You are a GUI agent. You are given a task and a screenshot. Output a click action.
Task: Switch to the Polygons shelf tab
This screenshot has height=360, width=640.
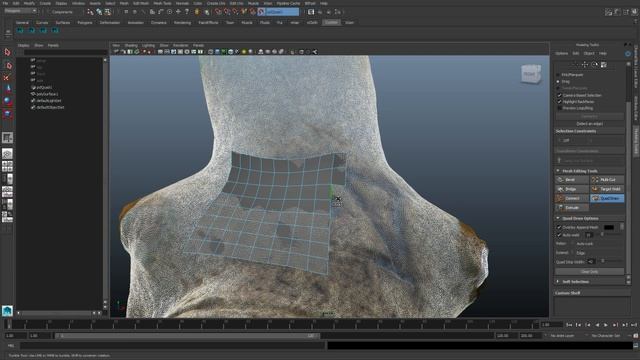coord(85,22)
